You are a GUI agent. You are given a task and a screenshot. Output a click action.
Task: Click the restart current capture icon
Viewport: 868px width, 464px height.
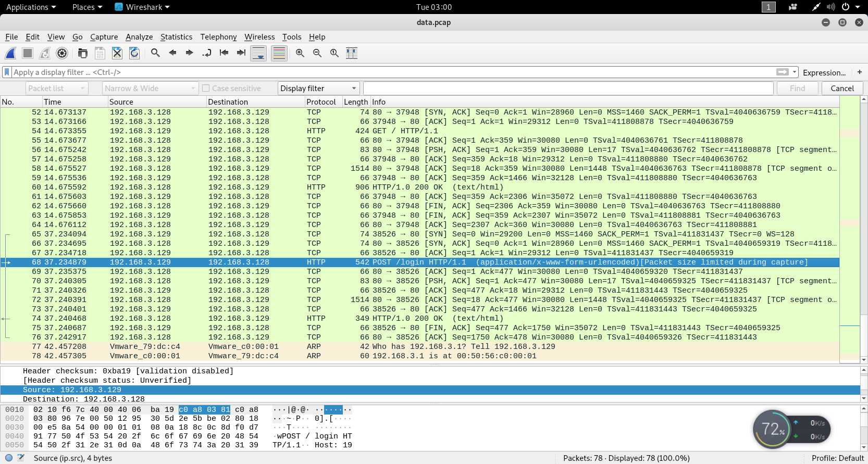(x=45, y=53)
